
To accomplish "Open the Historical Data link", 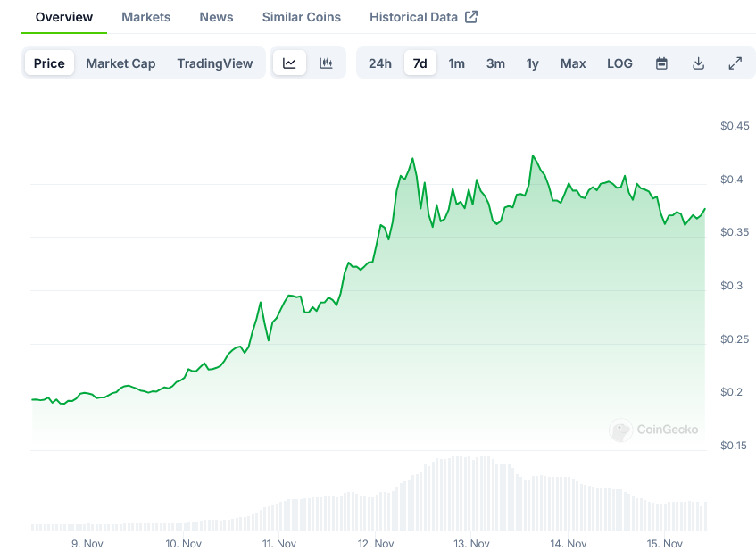I will [413, 17].
